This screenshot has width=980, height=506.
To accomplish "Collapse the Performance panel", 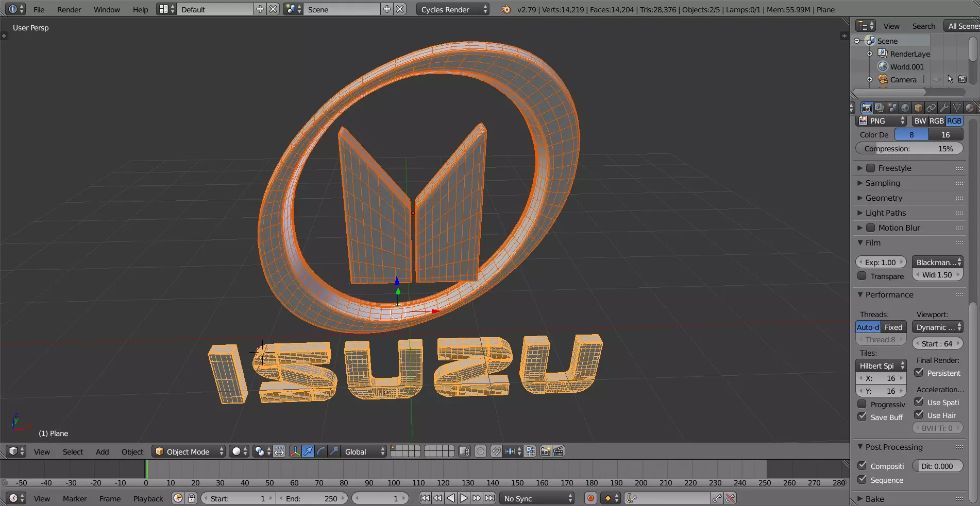I will (889, 295).
